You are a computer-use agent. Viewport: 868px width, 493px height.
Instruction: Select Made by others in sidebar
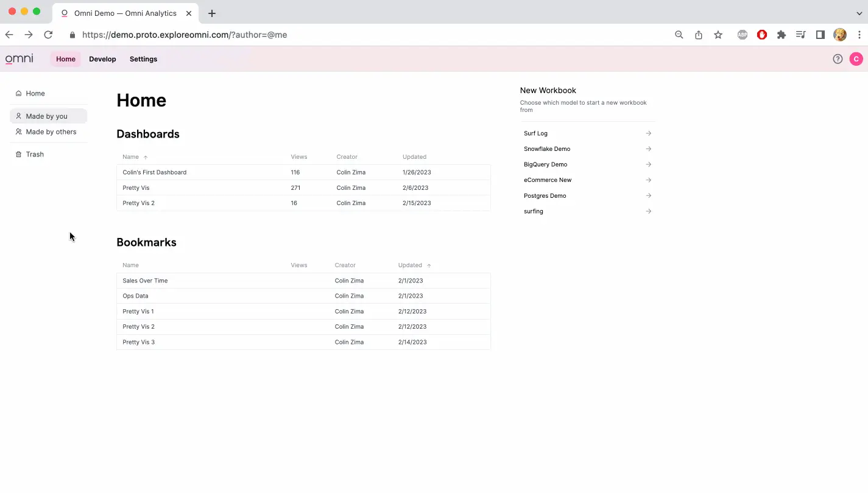(51, 132)
